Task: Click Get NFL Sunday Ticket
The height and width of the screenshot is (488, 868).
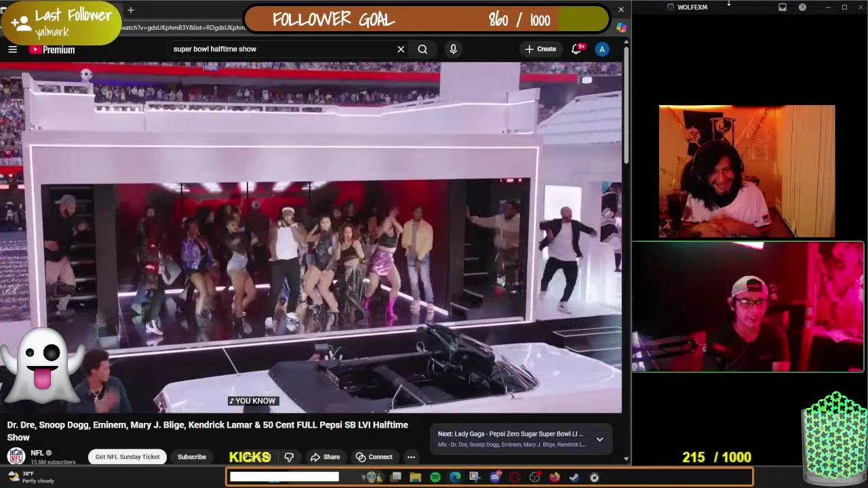Action: tap(127, 457)
